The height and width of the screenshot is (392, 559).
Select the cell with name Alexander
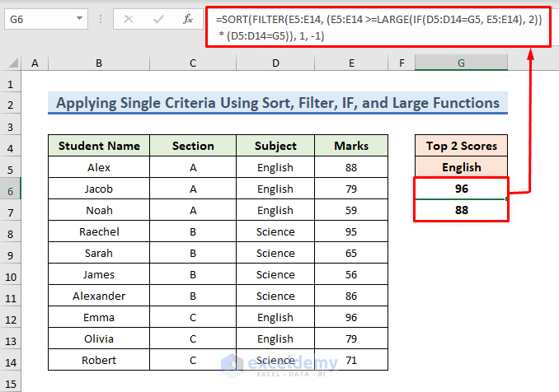pyautogui.click(x=99, y=296)
